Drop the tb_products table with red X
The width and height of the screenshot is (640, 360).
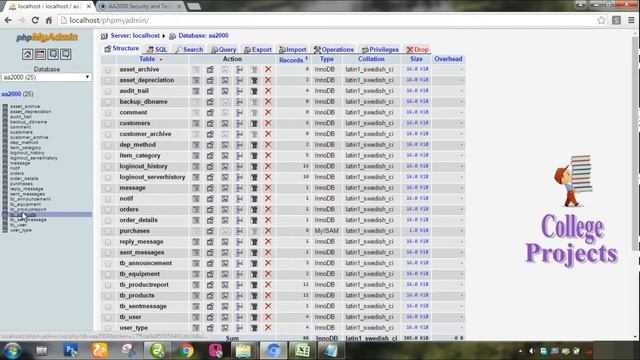pyautogui.click(x=268, y=296)
